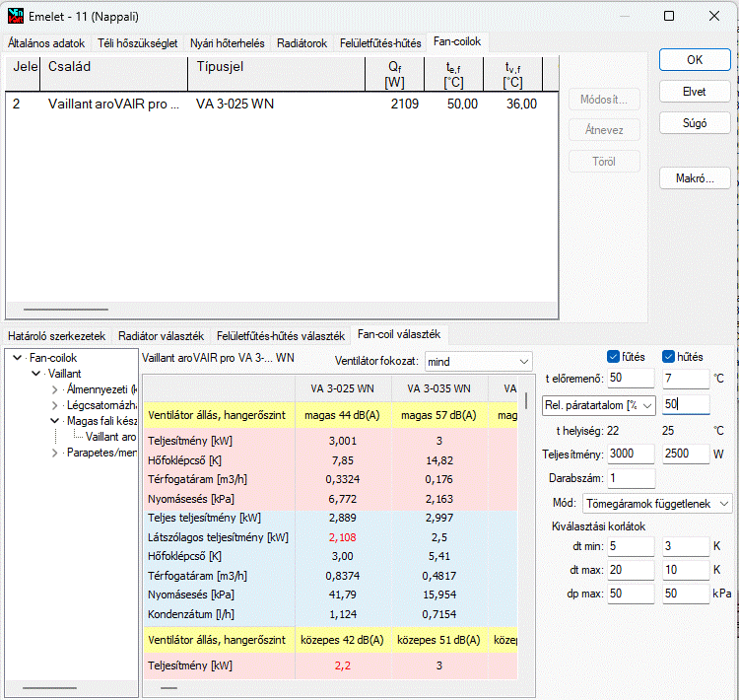The image size is (739, 700).
Task: Select the Vaillant aro tree leaf
Action: tap(110, 437)
